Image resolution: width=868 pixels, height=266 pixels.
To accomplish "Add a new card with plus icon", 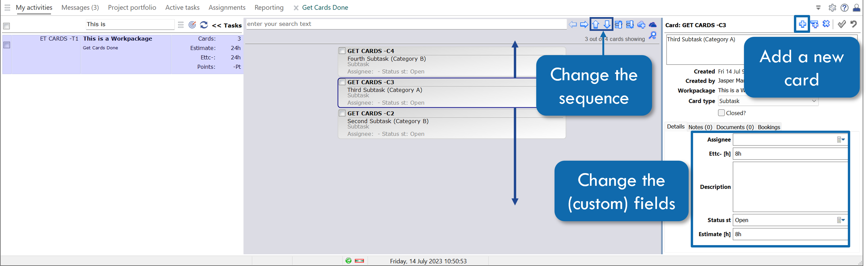I will [x=802, y=24].
